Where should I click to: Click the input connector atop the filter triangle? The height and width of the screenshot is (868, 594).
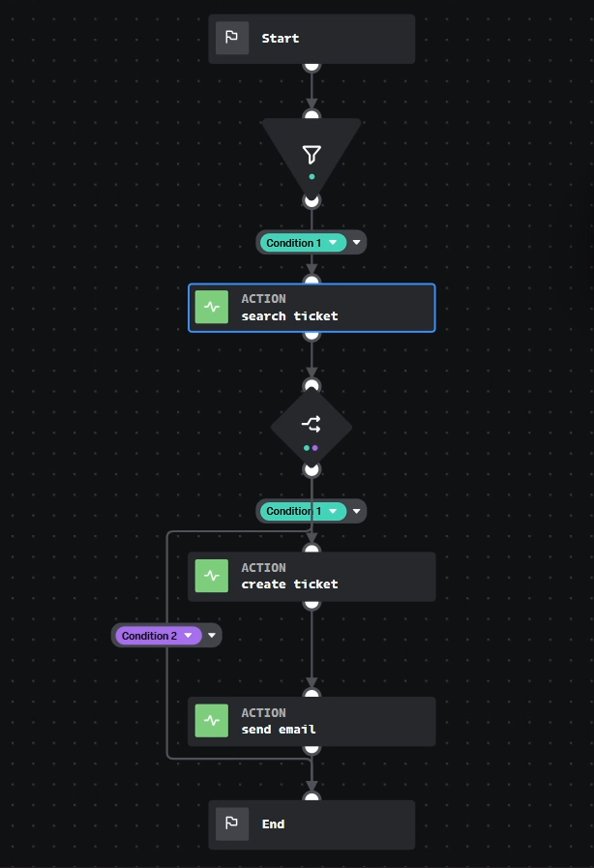pos(312,114)
